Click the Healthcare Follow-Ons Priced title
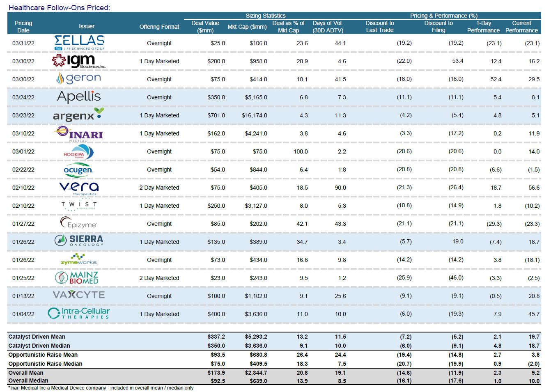This screenshot has width=551, height=392. click(59, 7)
